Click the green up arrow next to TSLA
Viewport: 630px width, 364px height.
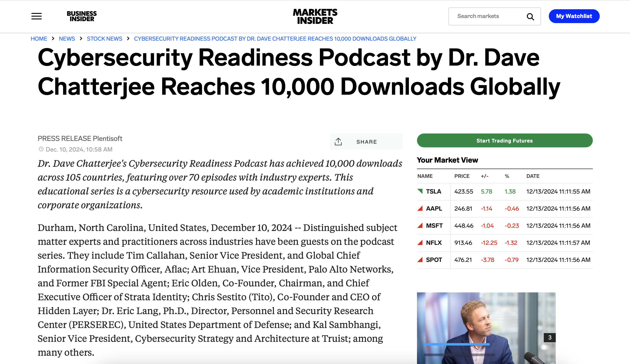[420, 191]
